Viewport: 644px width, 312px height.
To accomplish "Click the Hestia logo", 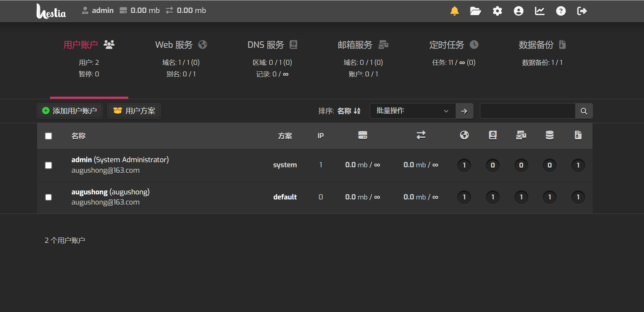I will (51, 11).
